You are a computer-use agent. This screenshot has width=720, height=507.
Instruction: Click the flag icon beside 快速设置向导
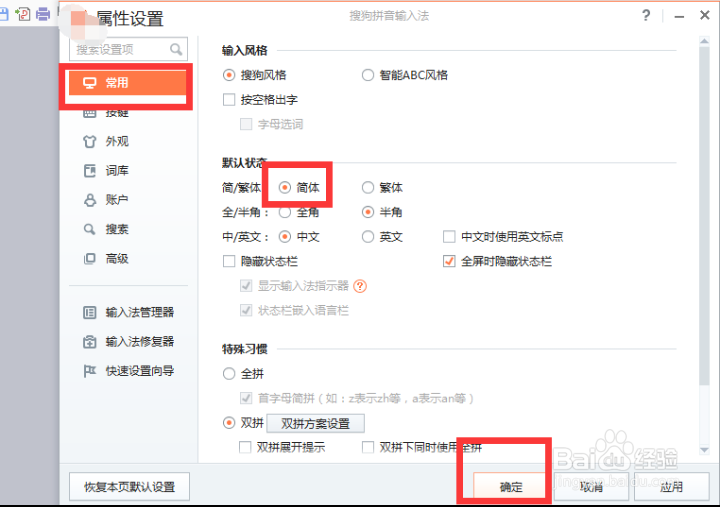(x=90, y=371)
